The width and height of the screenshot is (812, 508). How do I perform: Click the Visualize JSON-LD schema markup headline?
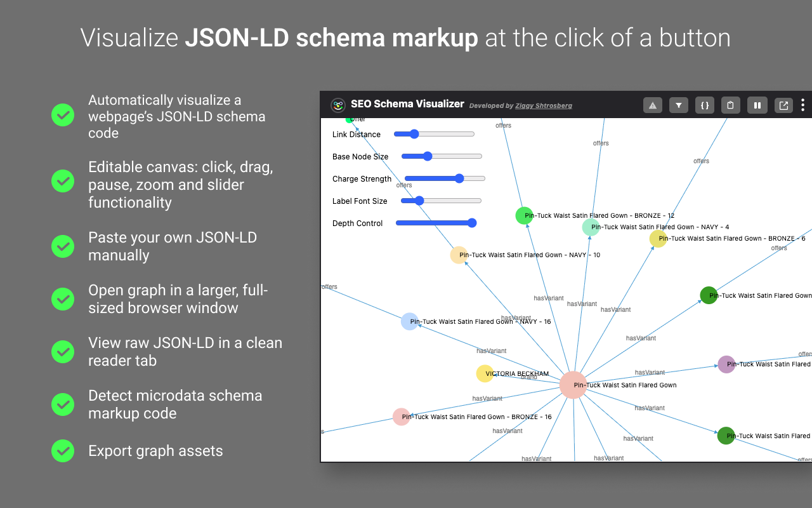[x=406, y=37]
